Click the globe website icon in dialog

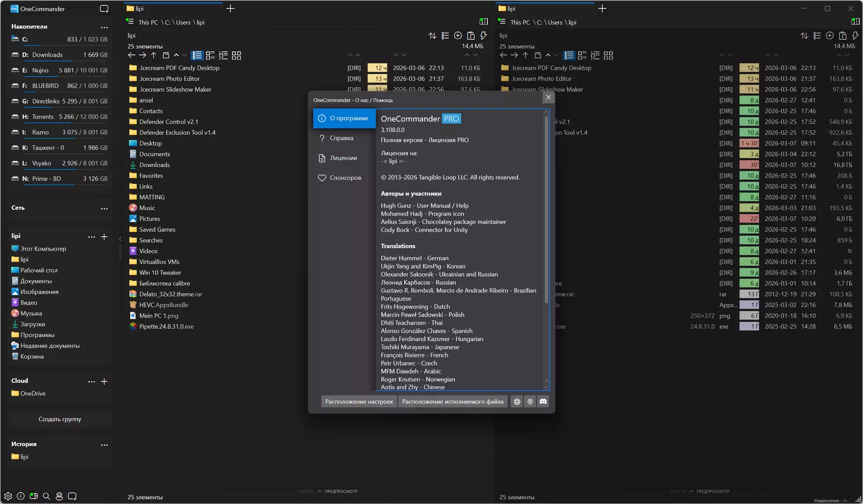point(517,402)
